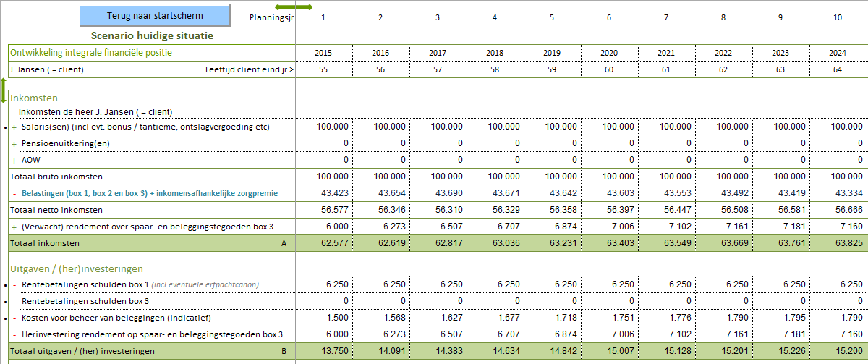Click the Terug naar startscherm button
868x364 pixels.
point(154,14)
